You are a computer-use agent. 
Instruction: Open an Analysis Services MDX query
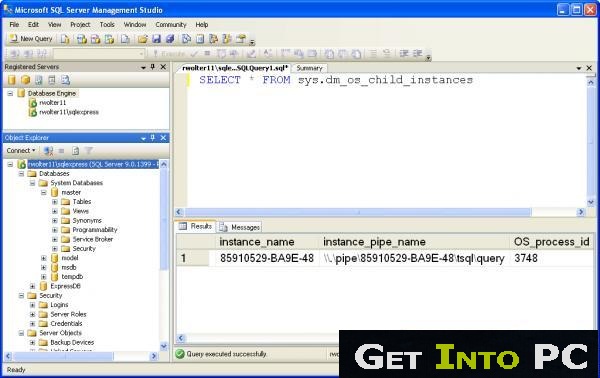click(82, 39)
